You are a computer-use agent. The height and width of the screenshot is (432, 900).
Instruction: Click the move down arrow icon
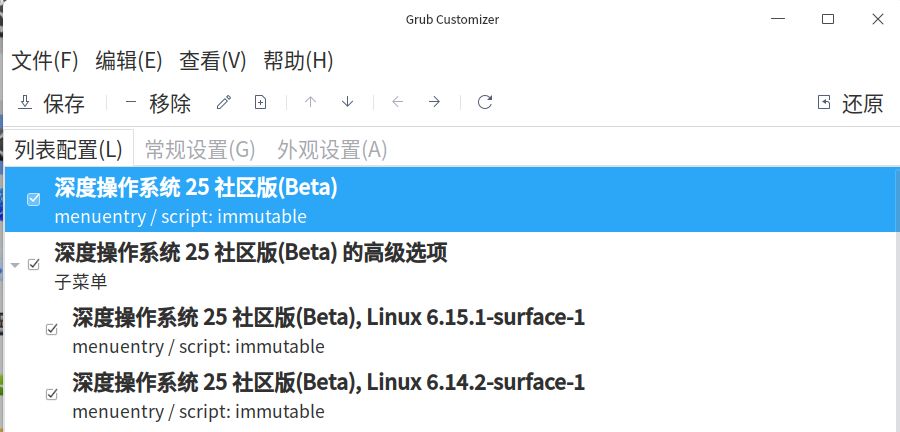(x=347, y=103)
